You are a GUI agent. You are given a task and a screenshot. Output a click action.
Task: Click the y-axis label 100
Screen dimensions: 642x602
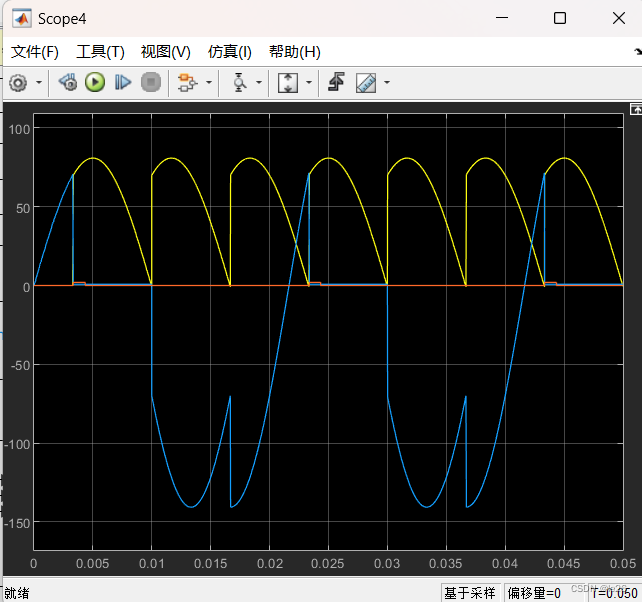tap(19, 129)
